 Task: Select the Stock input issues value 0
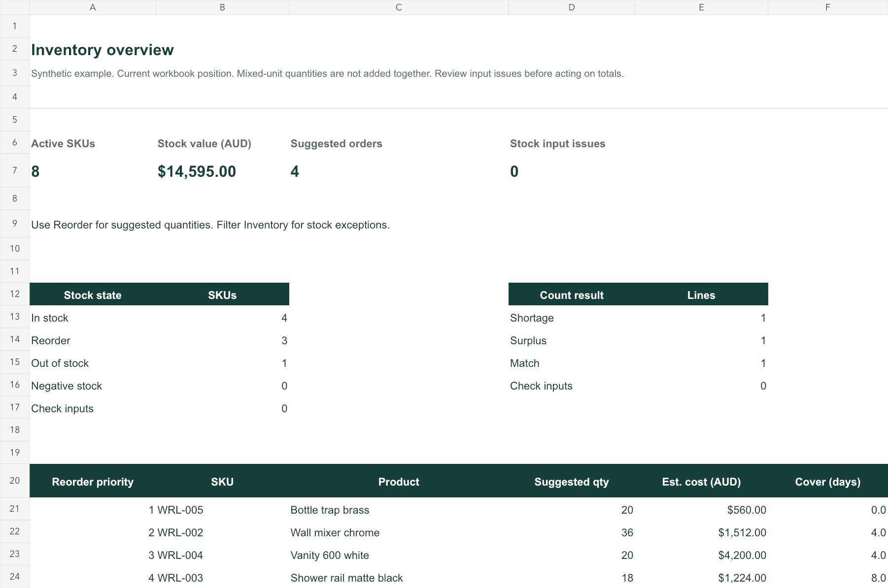pos(514,171)
